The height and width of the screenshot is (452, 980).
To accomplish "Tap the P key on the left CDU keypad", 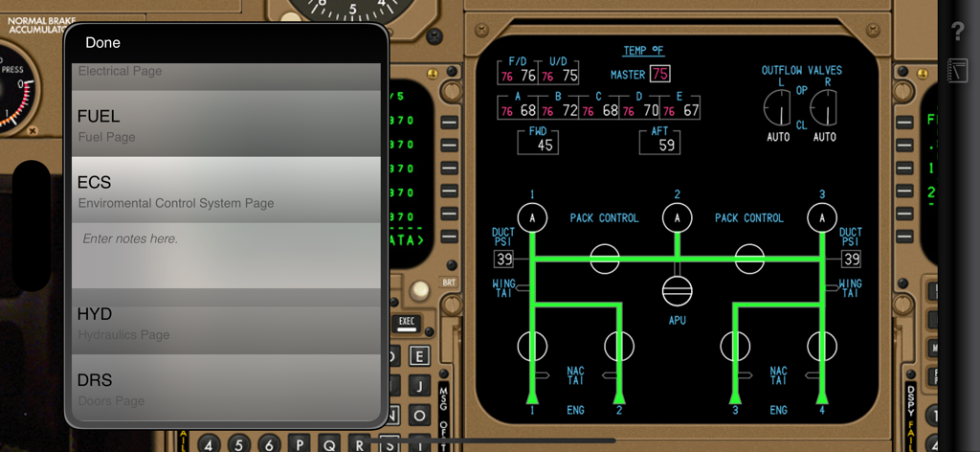I will click(x=300, y=444).
